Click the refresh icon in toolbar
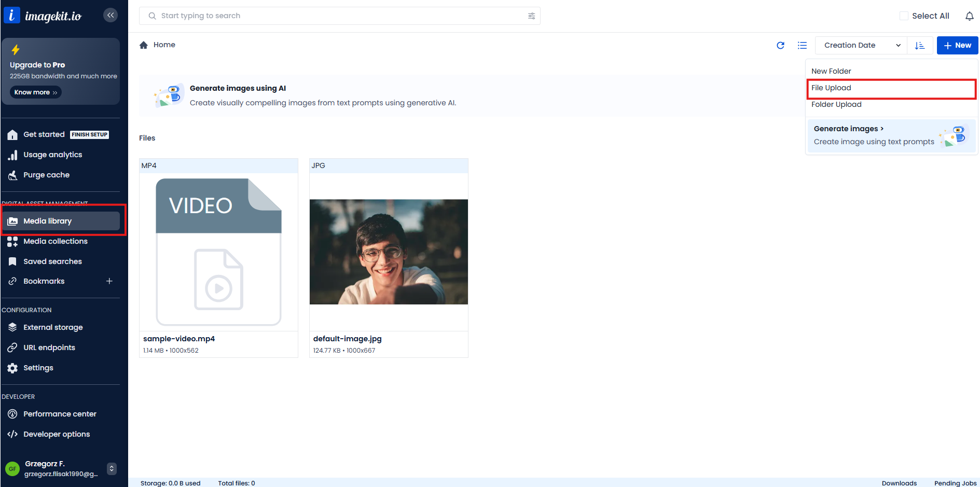Screen dimensions: 980x487 tap(780, 46)
